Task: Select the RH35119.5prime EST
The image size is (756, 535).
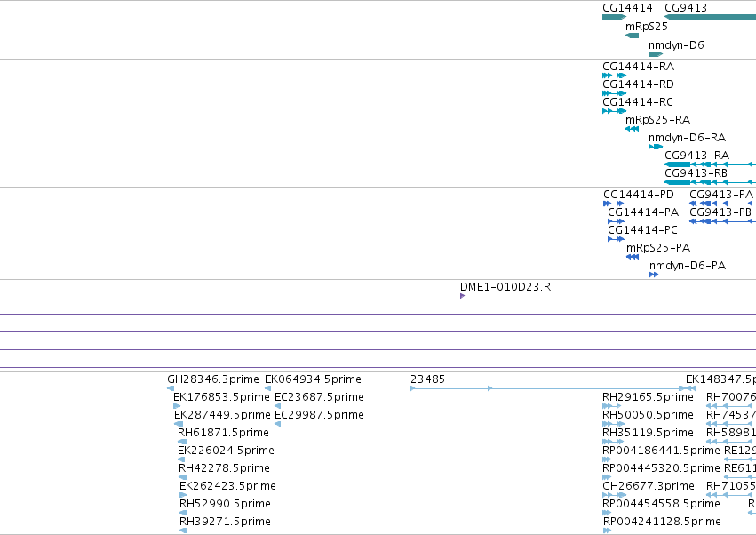Action: [613, 443]
